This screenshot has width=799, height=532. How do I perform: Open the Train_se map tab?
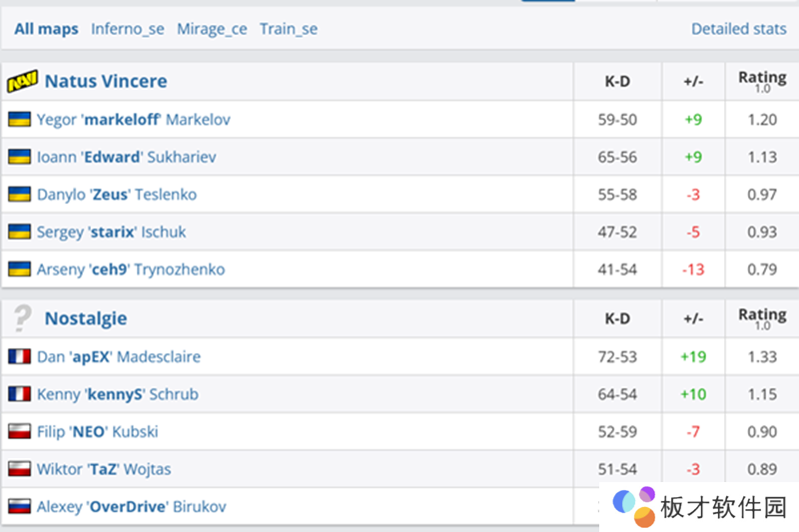[289, 29]
